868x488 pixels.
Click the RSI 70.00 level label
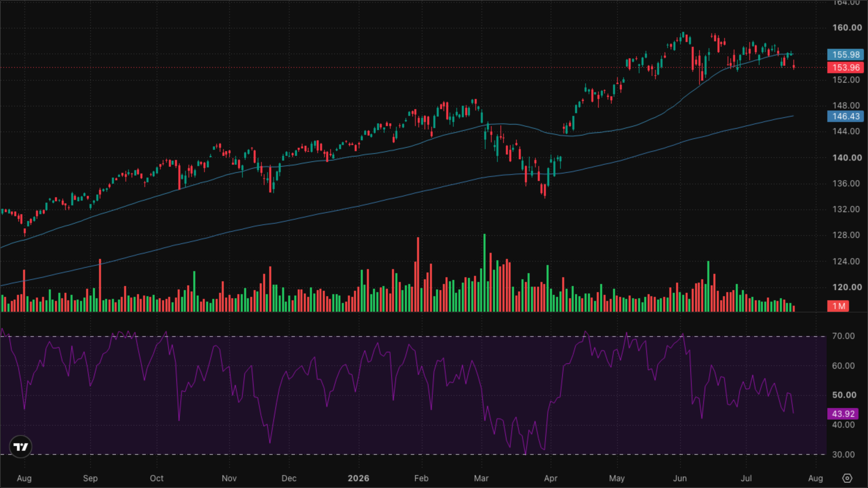843,336
